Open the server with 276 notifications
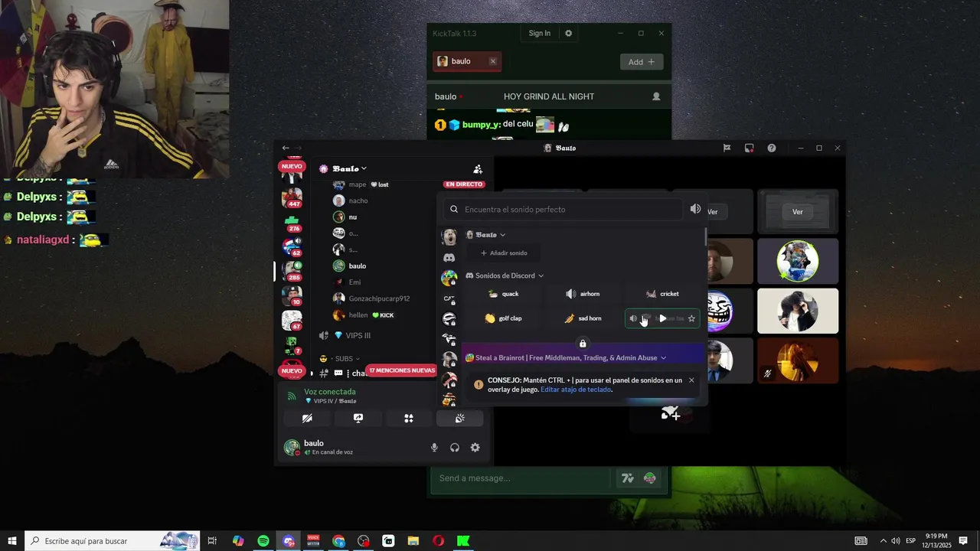The width and height of the screenshot is (980, 551). [x=292, y=223]
